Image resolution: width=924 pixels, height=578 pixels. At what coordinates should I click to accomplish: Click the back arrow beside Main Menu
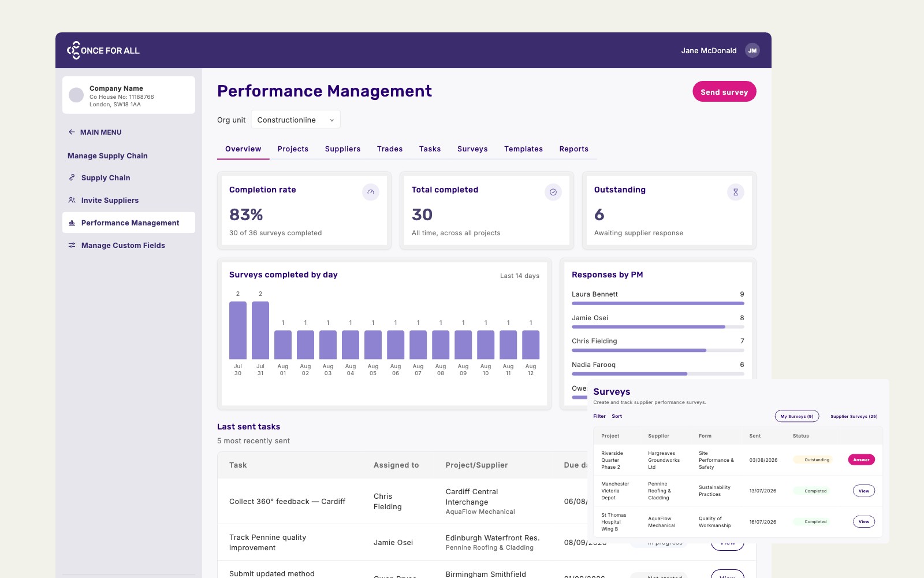point(72,132)
